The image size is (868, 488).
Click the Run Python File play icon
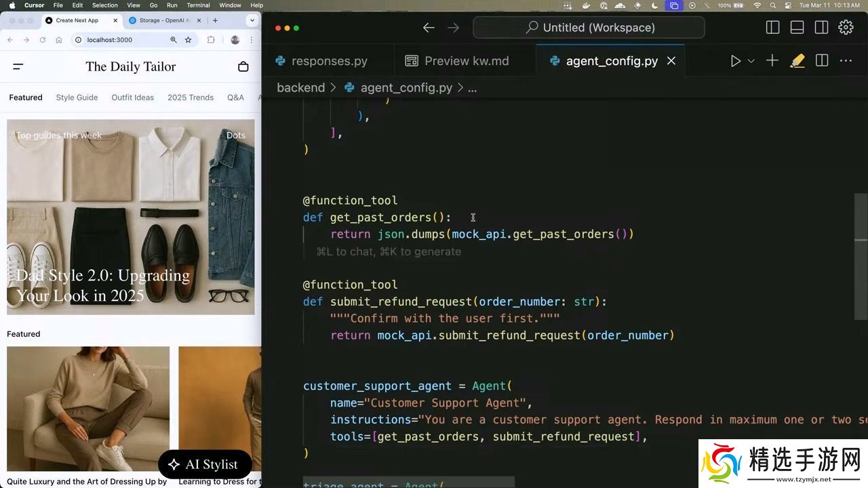point(735,61)
